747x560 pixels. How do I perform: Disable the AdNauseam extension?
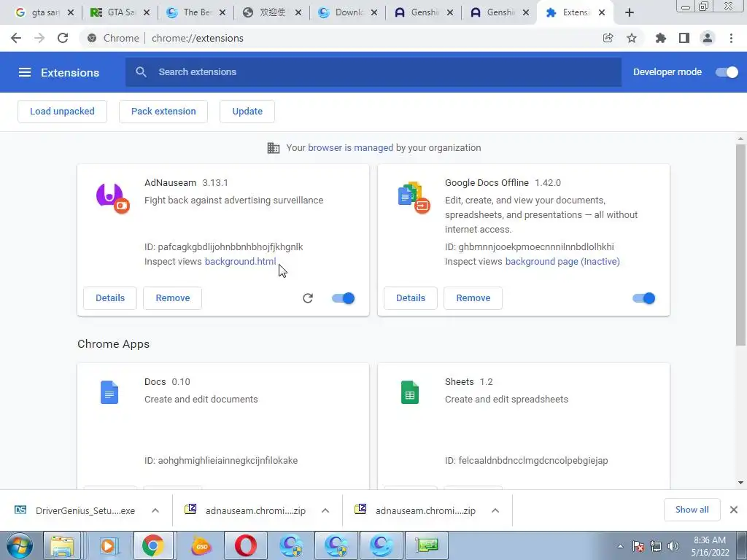(344, 298)
